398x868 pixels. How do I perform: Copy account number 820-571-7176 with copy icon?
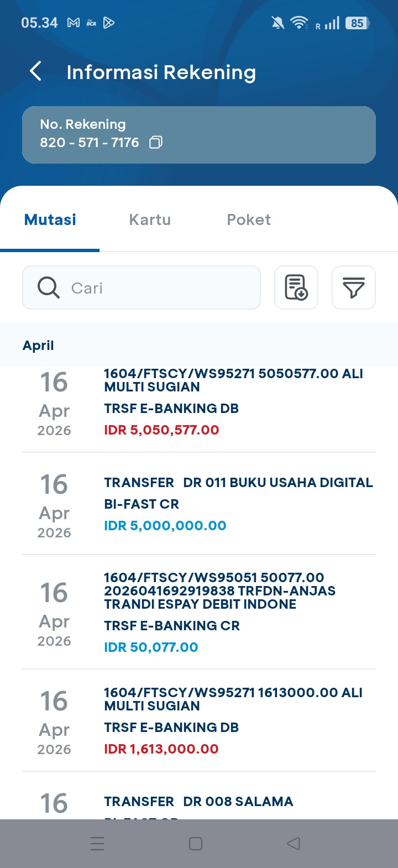156,143
